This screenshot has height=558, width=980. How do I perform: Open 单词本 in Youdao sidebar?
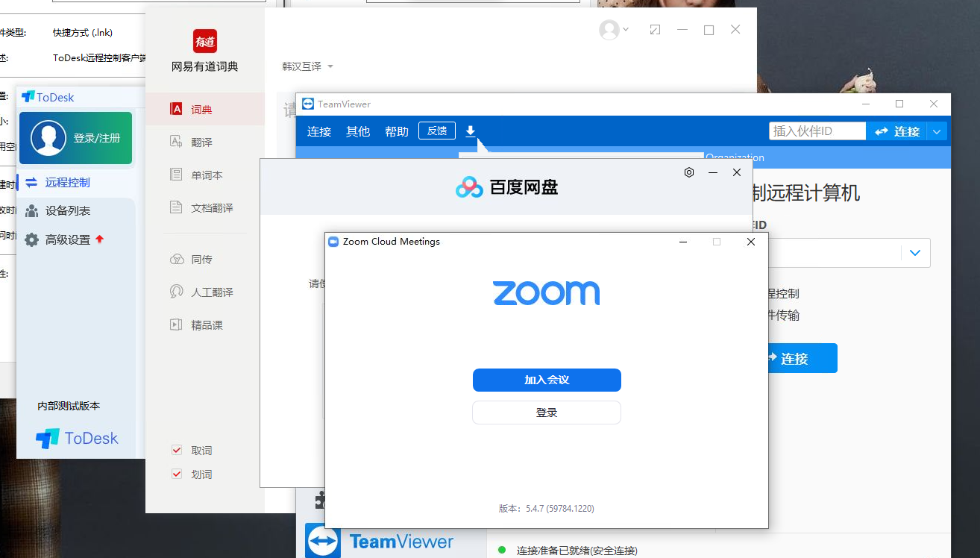click(207, 175)
